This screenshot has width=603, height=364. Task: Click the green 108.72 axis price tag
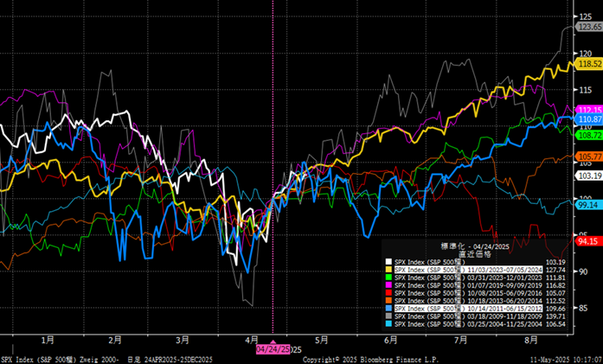(x=589, y=135)
